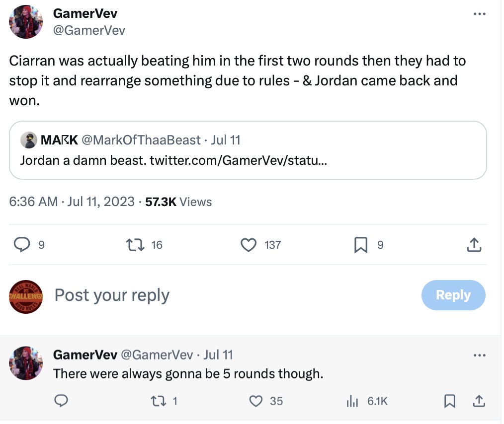Share the main tweet

click(x=474, y=244)
